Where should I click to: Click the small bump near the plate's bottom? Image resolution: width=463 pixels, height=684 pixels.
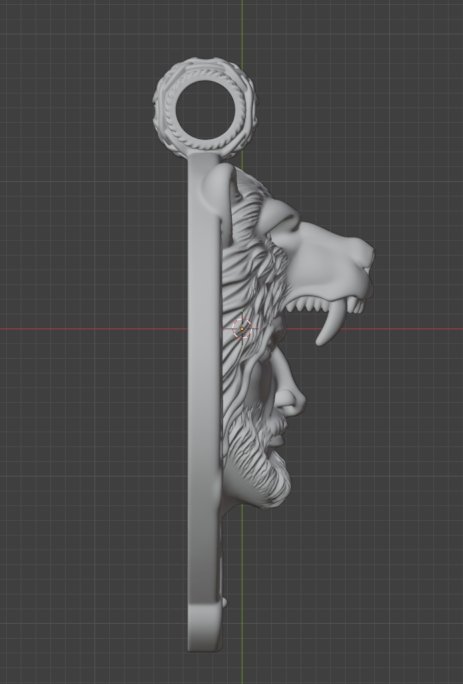pos(224,603)
